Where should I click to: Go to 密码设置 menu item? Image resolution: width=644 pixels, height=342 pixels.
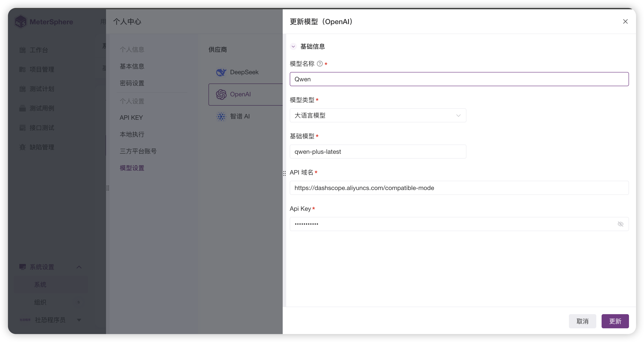pos(132,83)
